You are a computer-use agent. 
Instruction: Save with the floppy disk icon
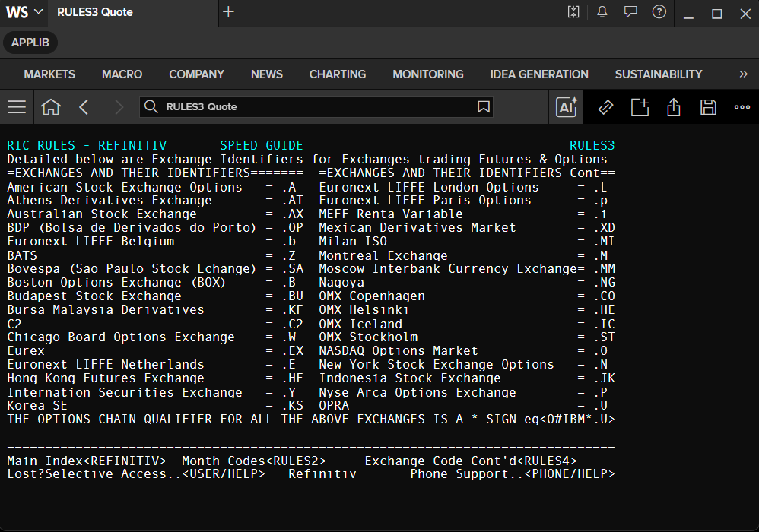click(x=708, y=107)
